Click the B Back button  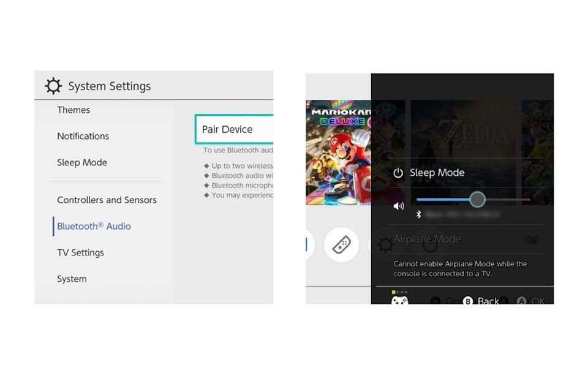pos(481,301)
